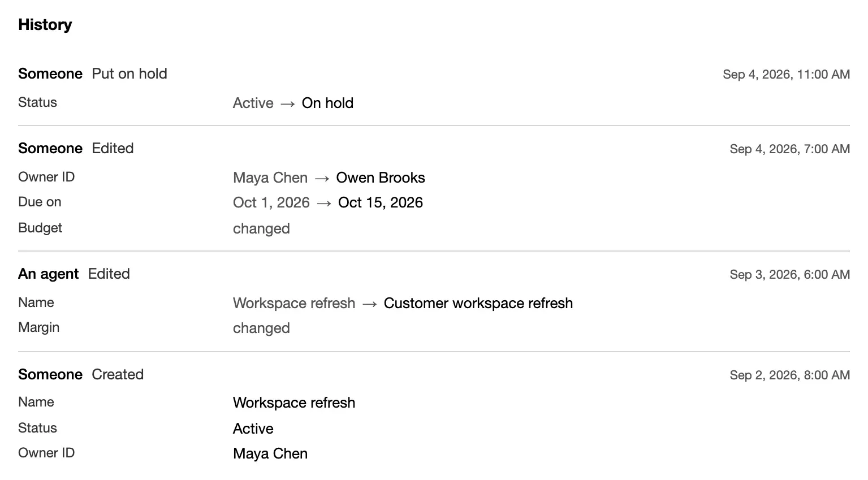868x480 pixels.
Task: Click the old due date Oct 1, 2026
Action: pos(271,202)
